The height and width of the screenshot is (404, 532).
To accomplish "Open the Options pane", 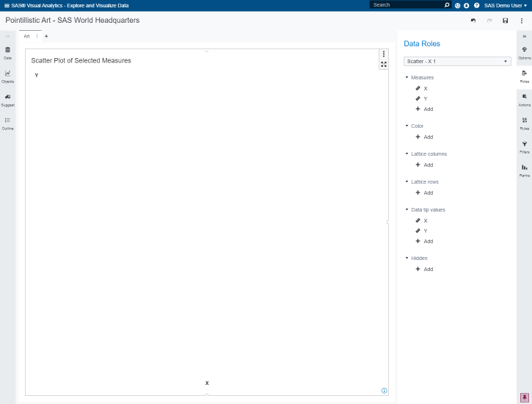I will 524,54.
